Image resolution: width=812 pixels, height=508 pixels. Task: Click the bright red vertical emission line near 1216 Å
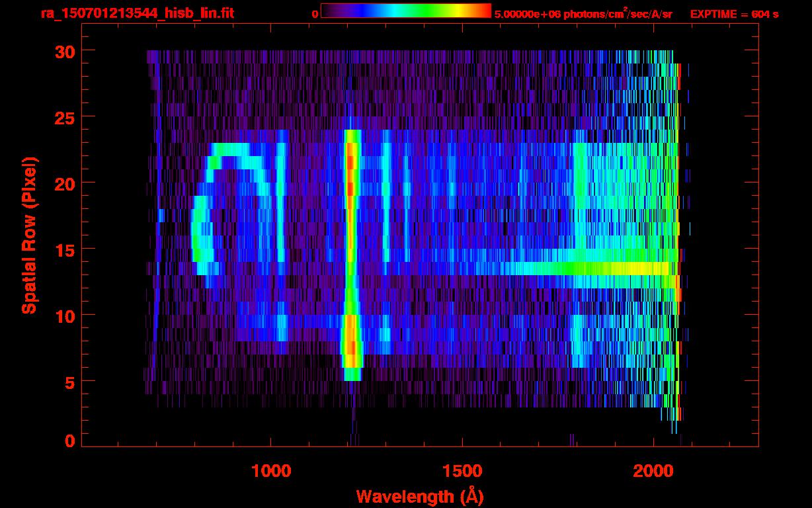[351, 185]
